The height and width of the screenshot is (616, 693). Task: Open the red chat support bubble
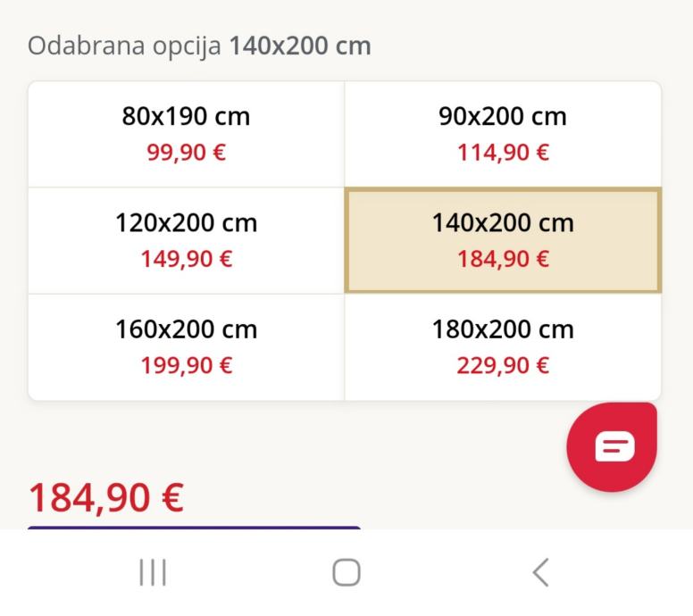(613, 448)
